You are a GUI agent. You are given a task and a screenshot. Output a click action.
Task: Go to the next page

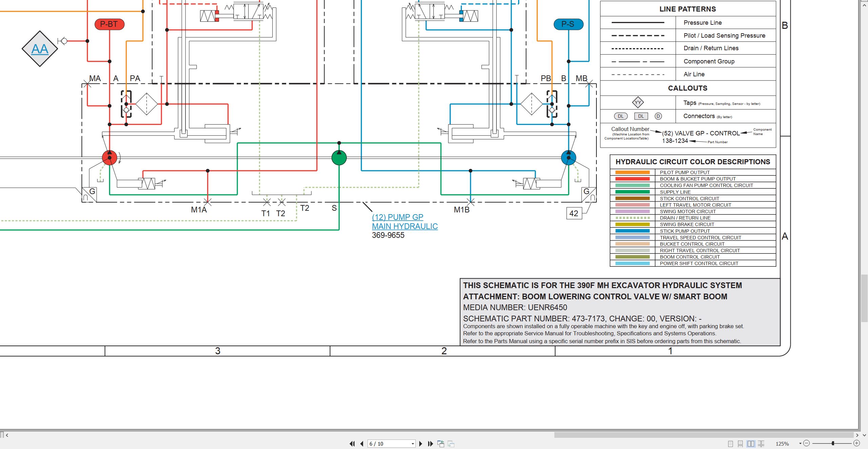[421, 444]
